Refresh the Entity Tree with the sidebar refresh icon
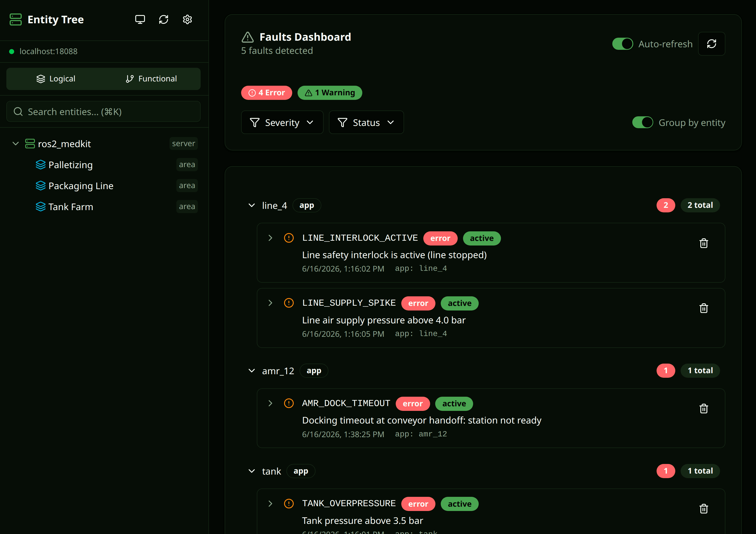The height and width of the screenshot is (534, 756). coord(164,19)
